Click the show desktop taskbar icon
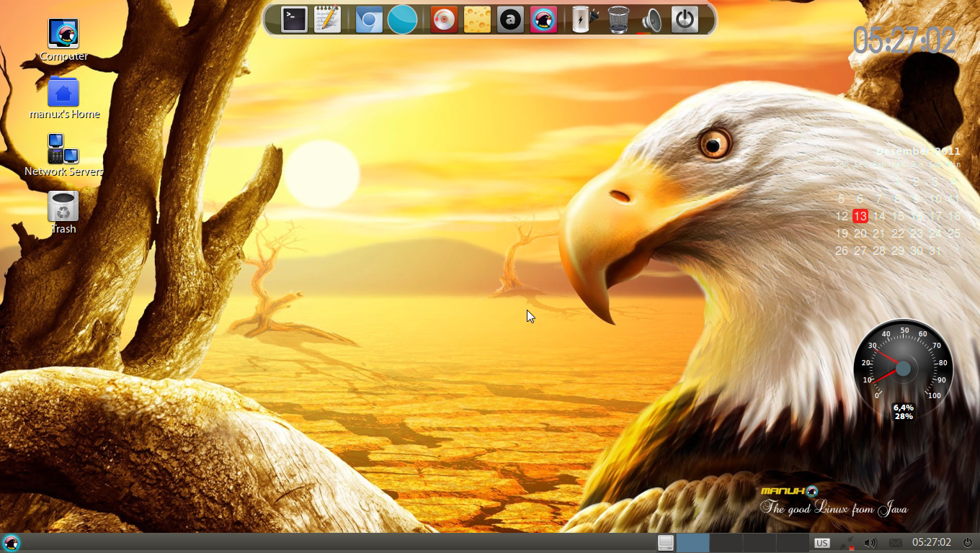This screenshot has height=553, width=980. coord(666,543)
